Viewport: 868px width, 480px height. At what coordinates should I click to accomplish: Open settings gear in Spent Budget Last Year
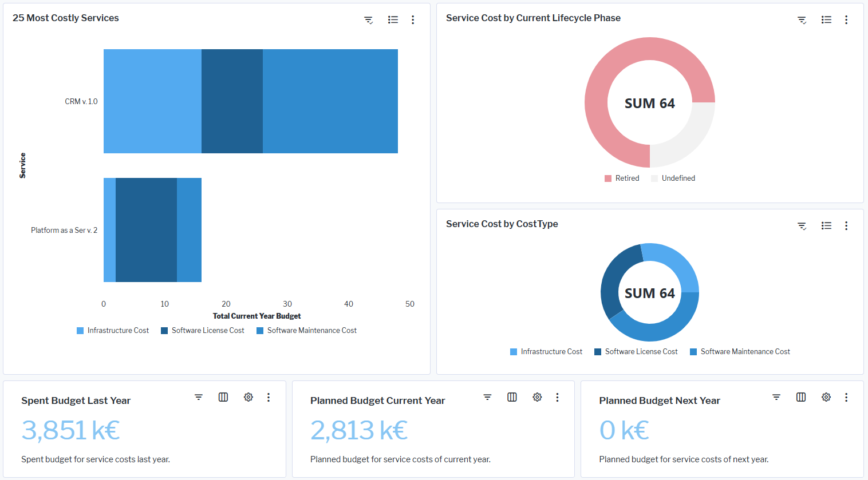point(248,397)
